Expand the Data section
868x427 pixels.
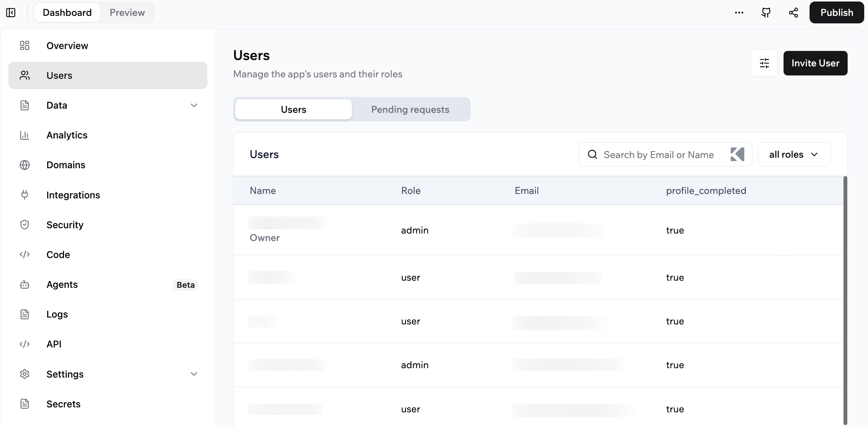194,105
